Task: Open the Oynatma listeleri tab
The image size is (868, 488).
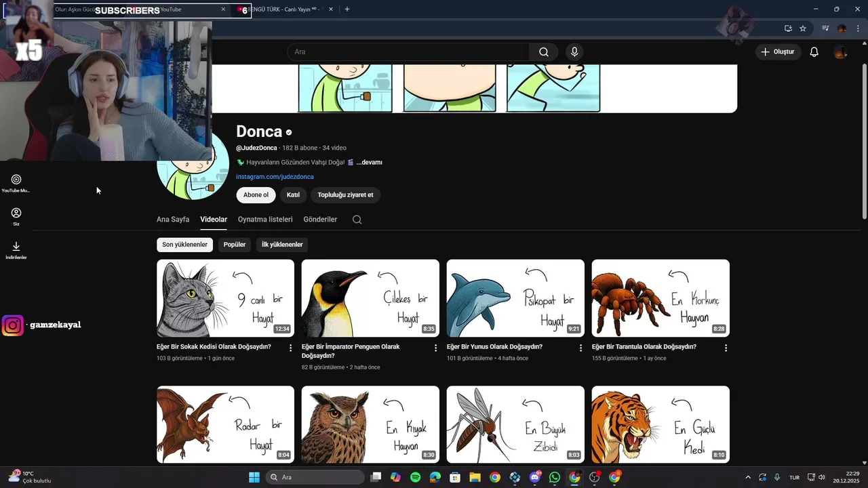Action: tap(265, 220)
